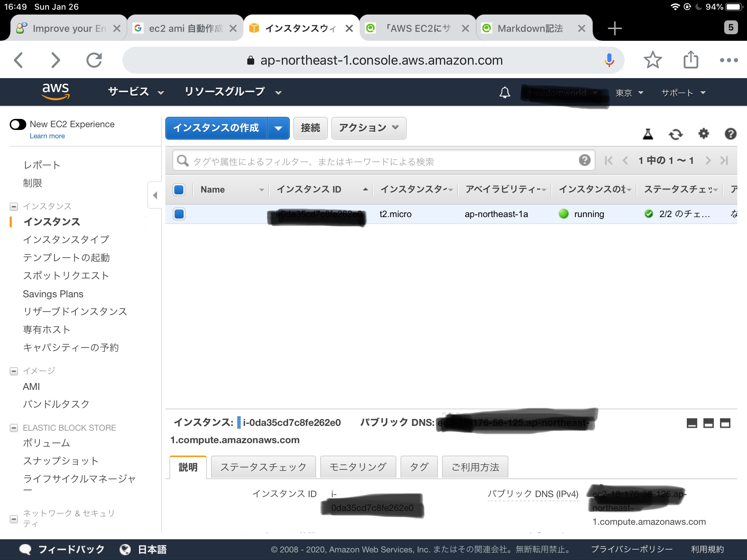Go to previous results page
The width and height of the screenshot is (747, 560).
coord(625,160)
